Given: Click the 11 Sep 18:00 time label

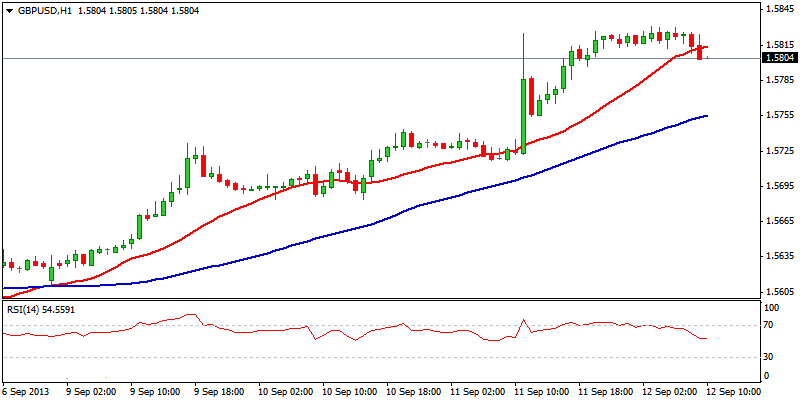Looking at the screenshot, I should click(606, 391).
